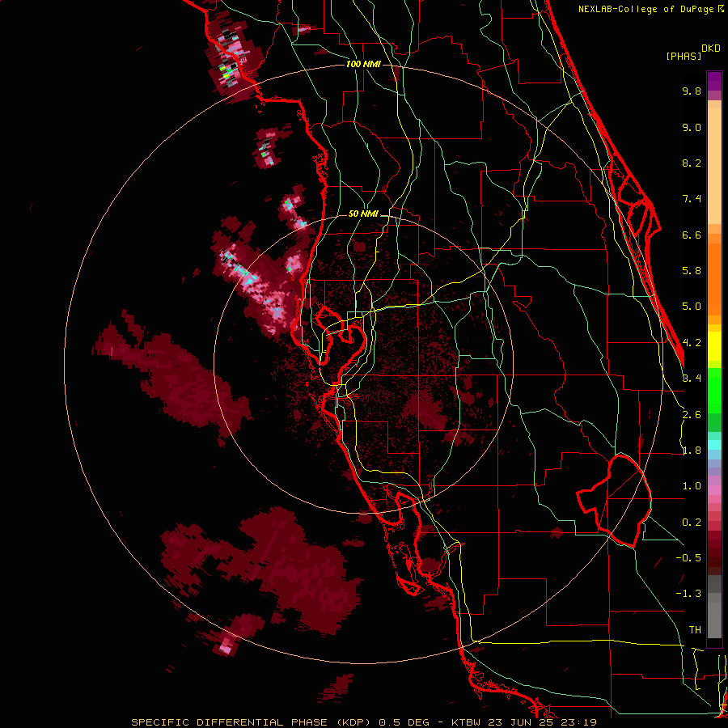Pick the pink band of the color bar

click(x=714, y=490)
